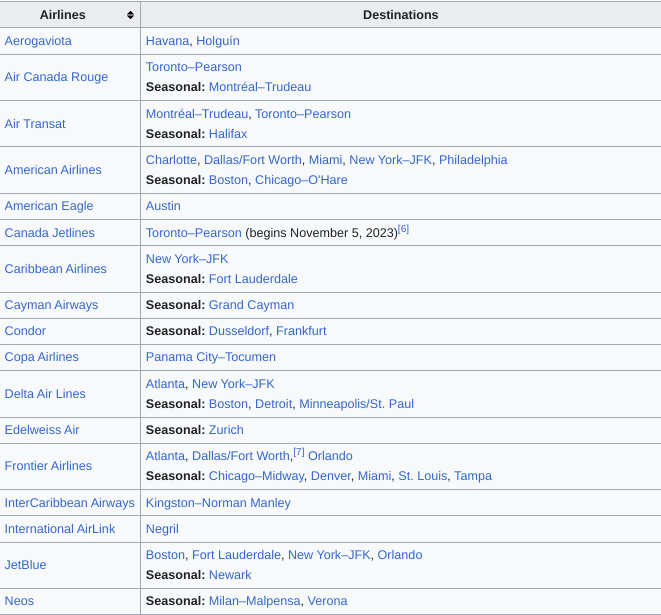Open New York–JFK in Caribbean Airlines row
Image resolution: width=661 pixels, height=615 pixels.
click(x=187, y=259)
